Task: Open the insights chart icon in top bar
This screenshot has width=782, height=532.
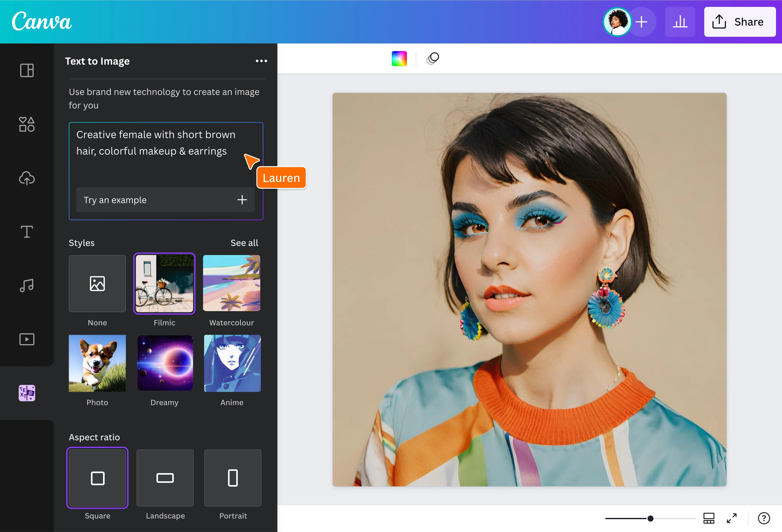Action: click(680, 21)
